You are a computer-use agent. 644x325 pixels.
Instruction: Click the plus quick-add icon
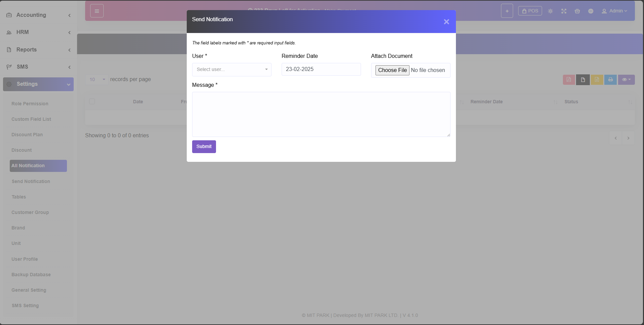[x=507, y=11]
